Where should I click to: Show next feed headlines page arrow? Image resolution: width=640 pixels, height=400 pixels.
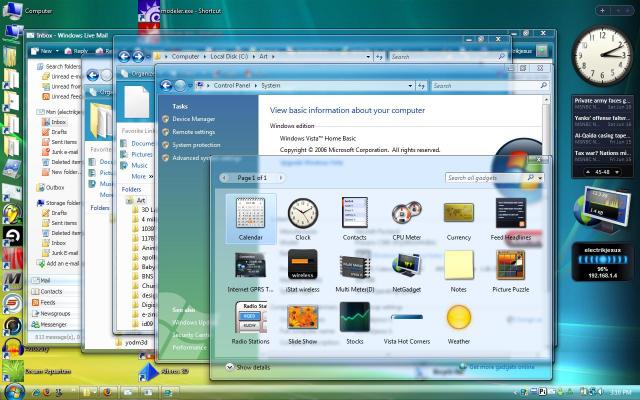(x=617, y=172)
